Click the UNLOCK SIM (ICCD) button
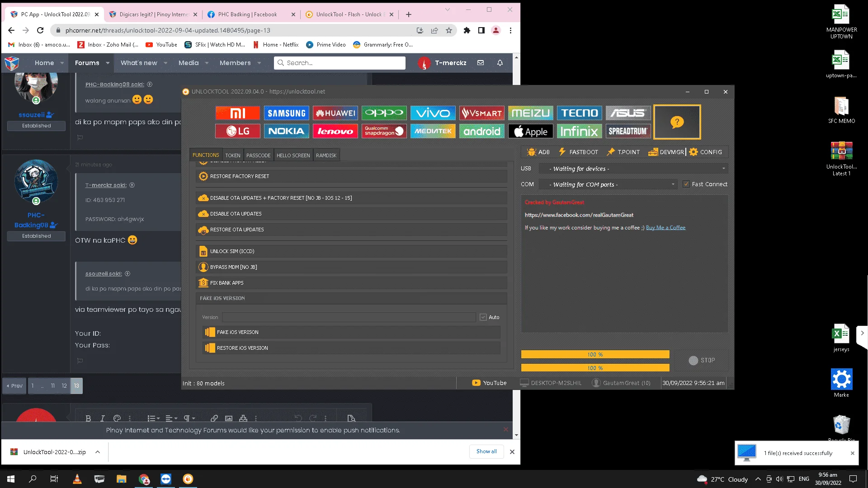868x488 pixels. pyautogui.click(x=352, y=251)
